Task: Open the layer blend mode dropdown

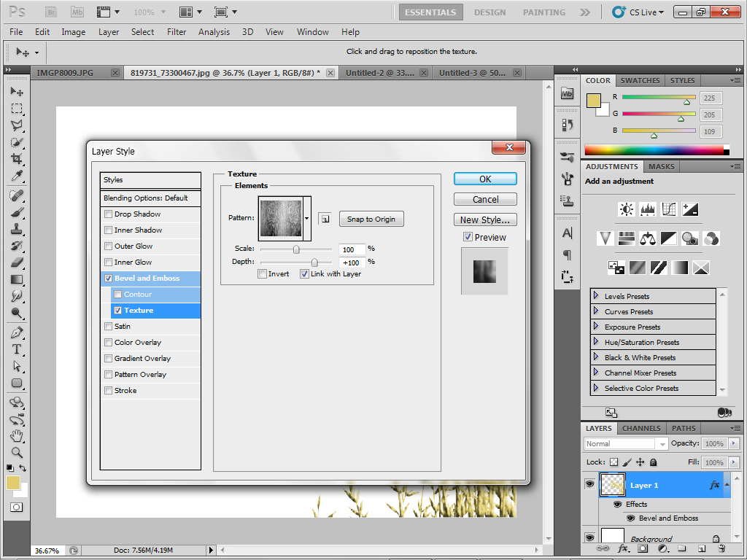Action: click(x=625, y=443)
